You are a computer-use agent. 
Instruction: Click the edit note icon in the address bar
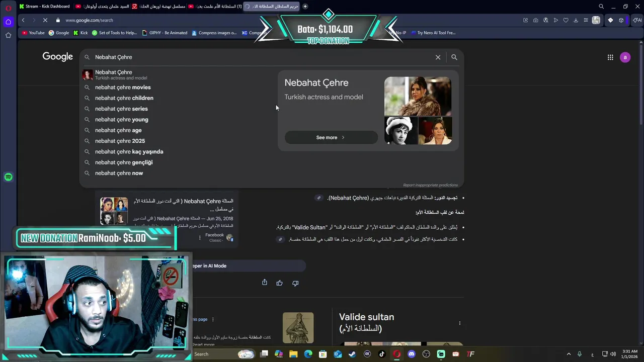[x=525, y=20]
